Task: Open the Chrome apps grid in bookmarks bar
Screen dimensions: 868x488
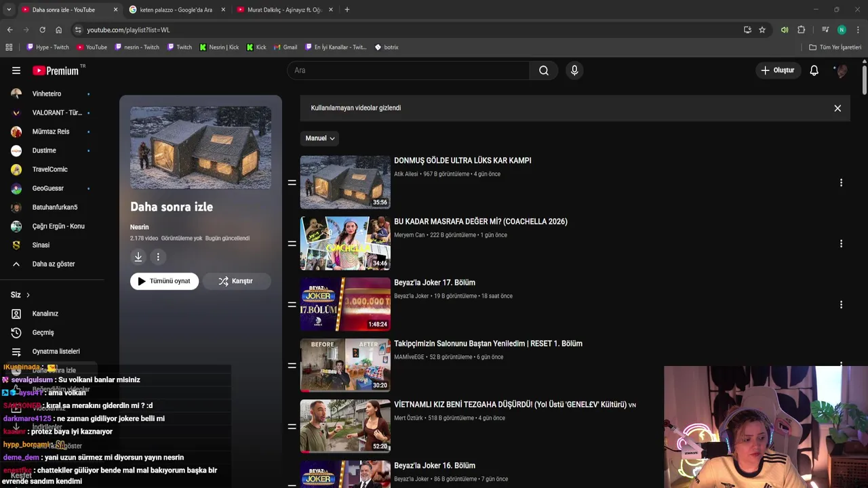Action: 9,47
